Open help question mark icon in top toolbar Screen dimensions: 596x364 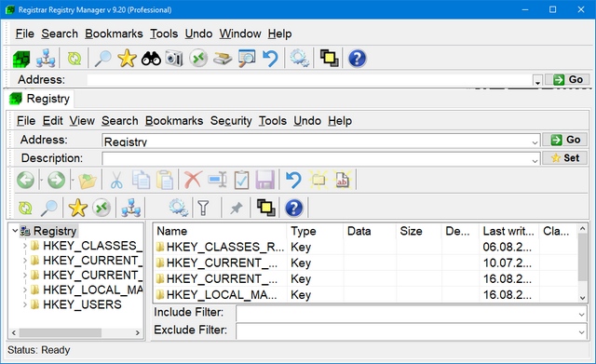pos(357,59)
